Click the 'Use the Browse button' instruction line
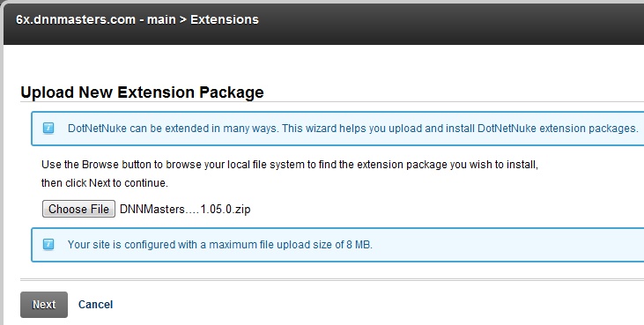This screenshot has height=325, width=644. (x=290, y=165)
